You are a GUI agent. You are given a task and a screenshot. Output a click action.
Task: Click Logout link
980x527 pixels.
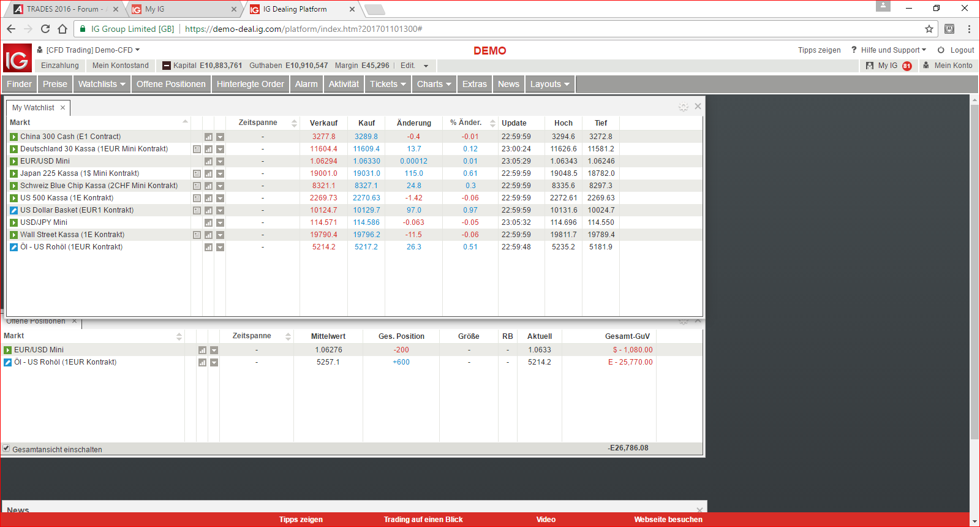pyautogui.click(x=956, y=50)
